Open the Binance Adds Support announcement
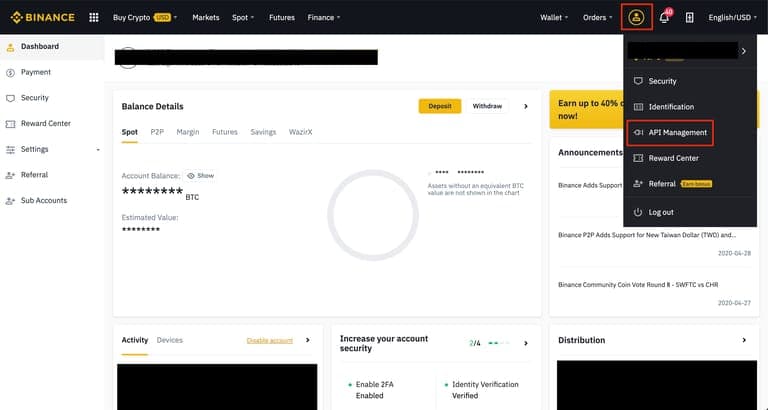Image resolution: width=768 pixels, height=410 pixels. [590, 185]
